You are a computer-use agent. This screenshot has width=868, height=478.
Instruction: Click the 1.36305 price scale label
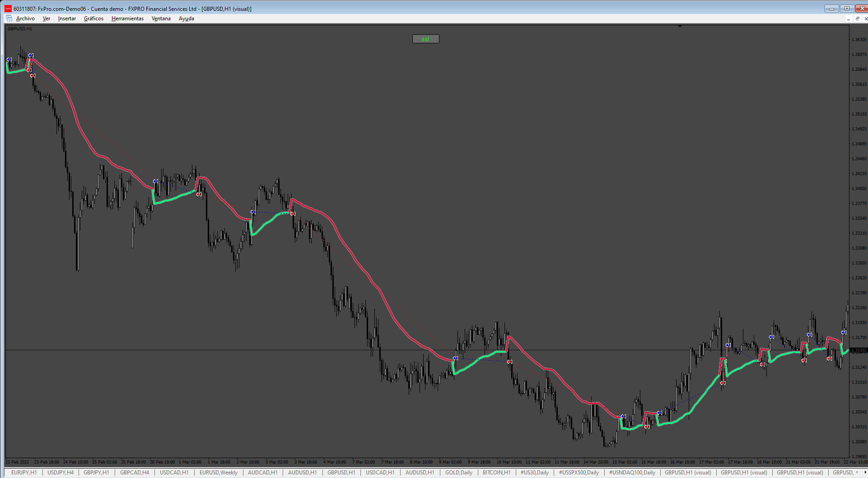pyautogui.click(x=859, y=40)
